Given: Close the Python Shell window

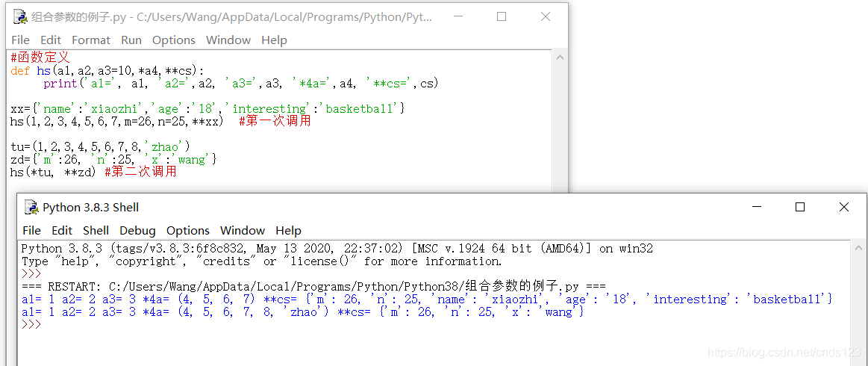Looking at the screenshot, I should pyautogui.click(x=843, y=207).
